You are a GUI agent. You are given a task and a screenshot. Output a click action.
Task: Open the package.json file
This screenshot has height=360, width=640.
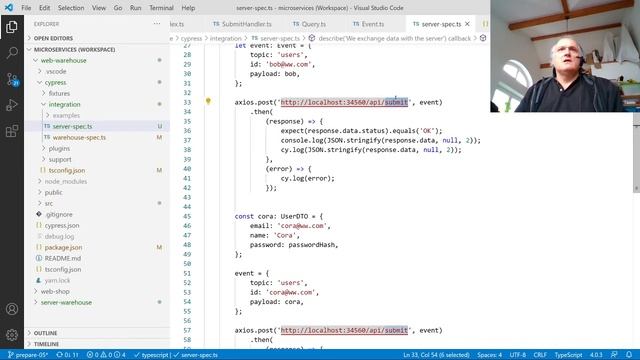97,248
